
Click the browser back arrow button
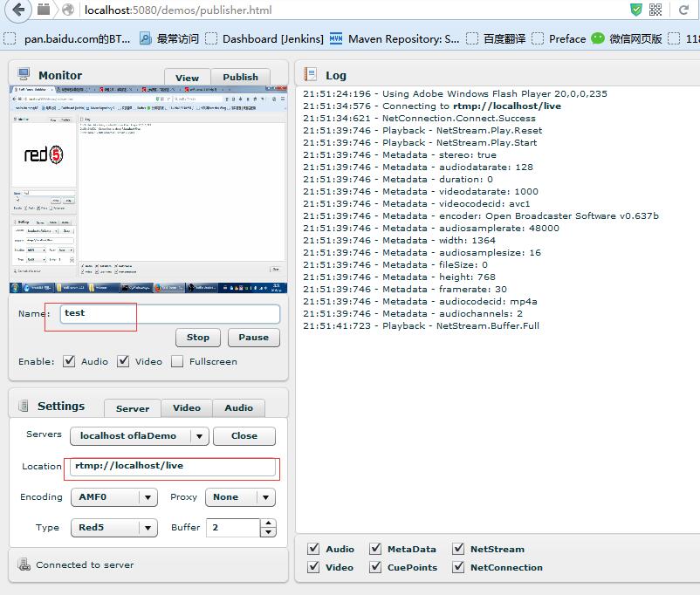tap(17, 10)
